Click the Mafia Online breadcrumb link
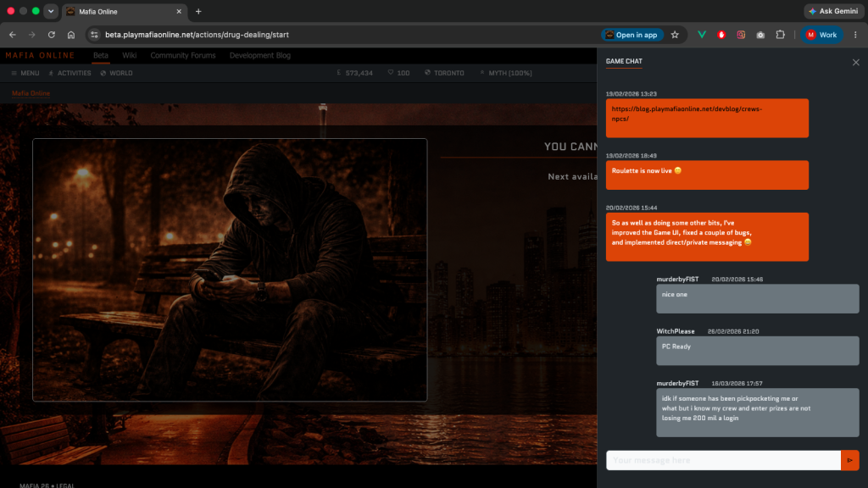The width and height of the screenshot is (868, 488). 31,93
